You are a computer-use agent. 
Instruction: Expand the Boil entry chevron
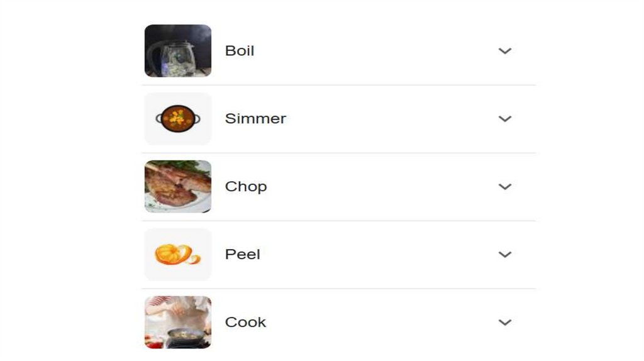pos(505,51)
